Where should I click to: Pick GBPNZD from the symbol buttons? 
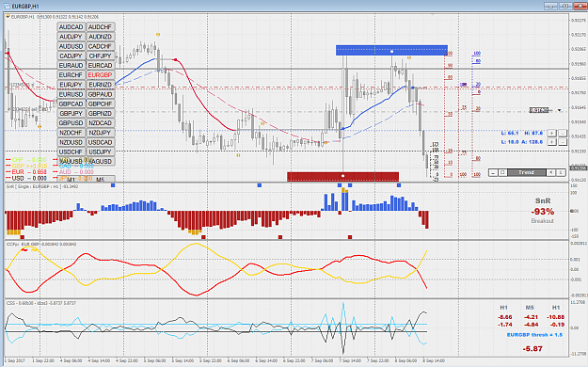100,113
